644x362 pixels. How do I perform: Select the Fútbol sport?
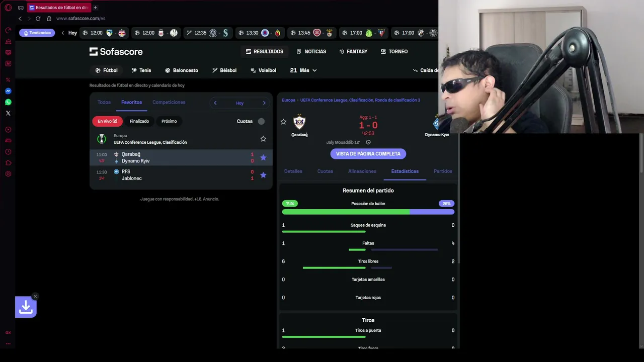click(x=106, y=70)
